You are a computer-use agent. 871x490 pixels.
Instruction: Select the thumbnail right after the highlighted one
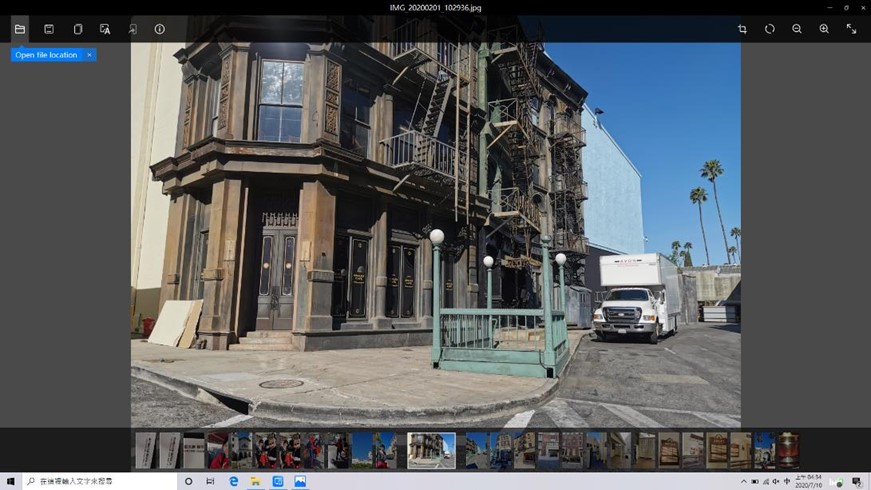coord(477,450)
